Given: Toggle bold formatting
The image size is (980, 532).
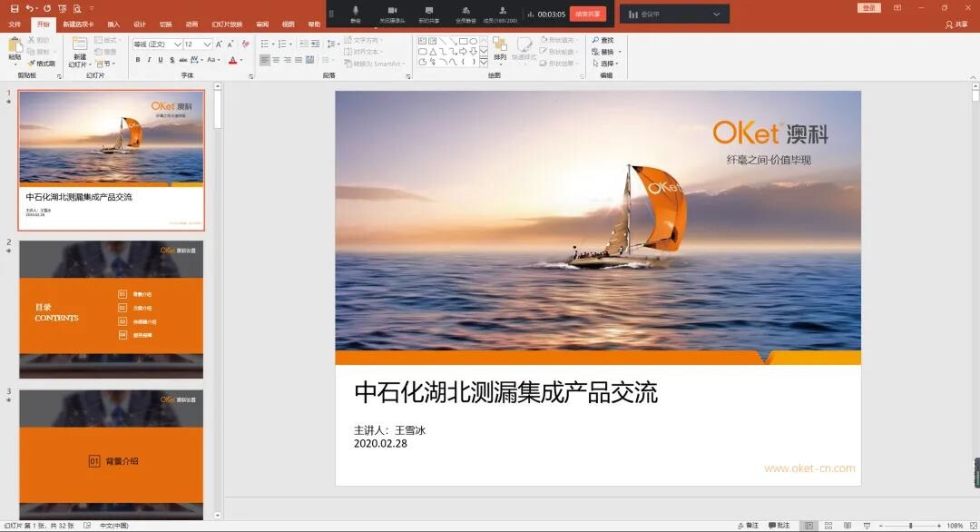Looking at the screenshot, I should [x=137, y=60].
